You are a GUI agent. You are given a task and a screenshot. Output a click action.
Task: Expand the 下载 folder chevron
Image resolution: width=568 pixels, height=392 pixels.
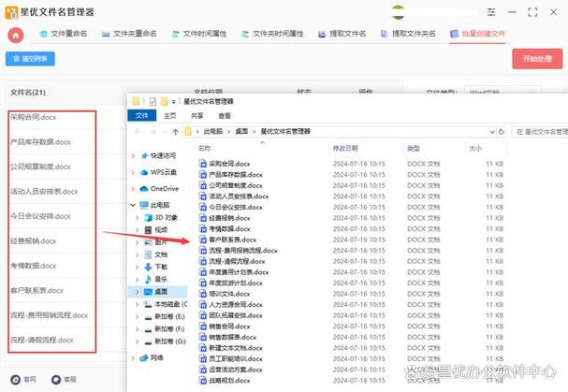pyautogui.click(x=138, y=268)
